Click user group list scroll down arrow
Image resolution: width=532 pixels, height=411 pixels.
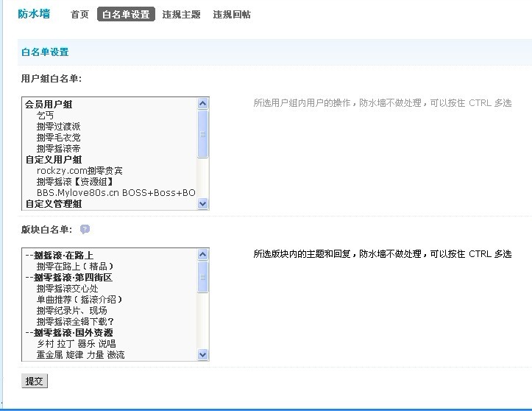202,204
